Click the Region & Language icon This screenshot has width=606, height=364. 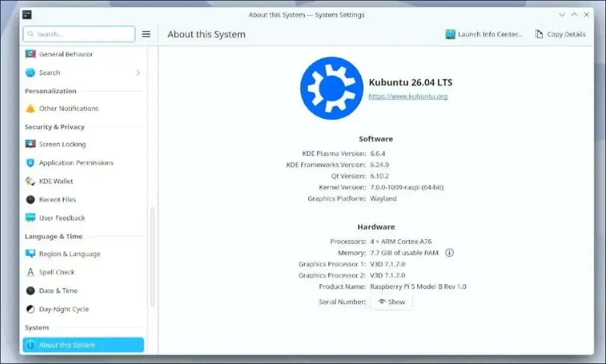(x=30, y=254)
